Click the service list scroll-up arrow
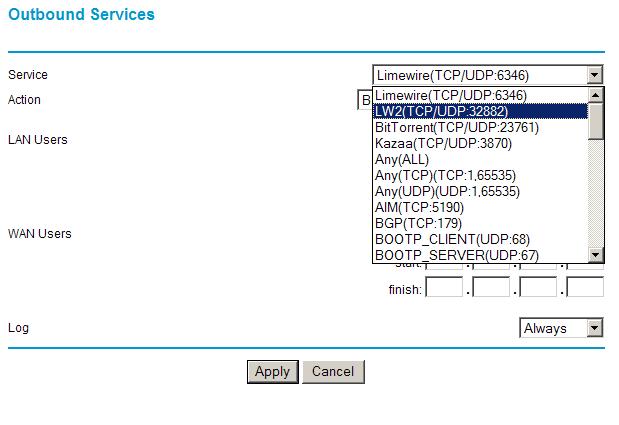The width and height of the screenshot is (619, 425). 596,95
